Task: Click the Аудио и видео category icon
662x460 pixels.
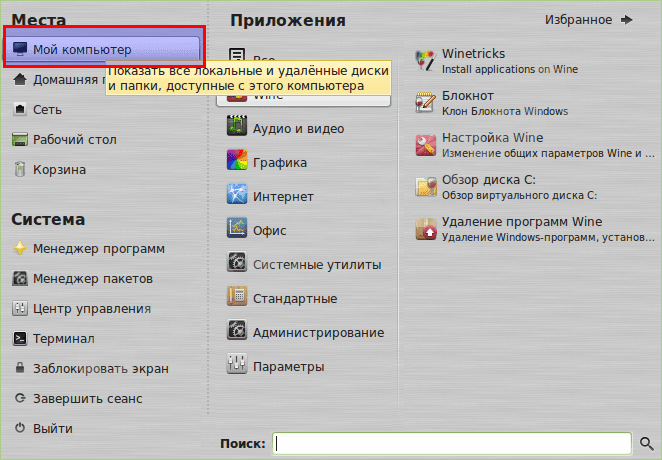Action: tap(237, 125)
